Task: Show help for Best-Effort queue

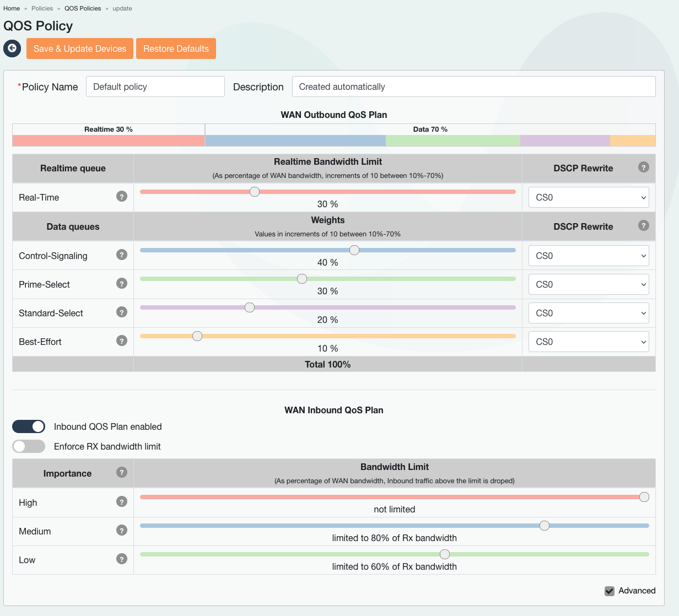Action: pos(122,341)
